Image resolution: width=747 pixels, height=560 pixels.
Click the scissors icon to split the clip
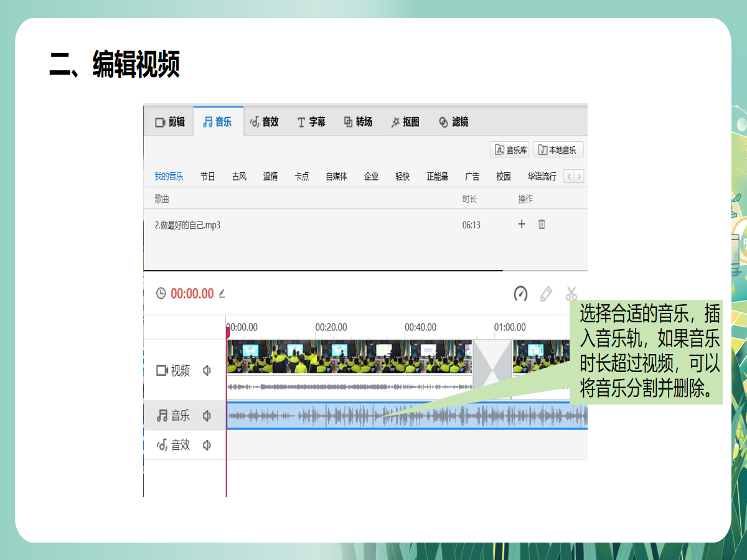point(570,294)
